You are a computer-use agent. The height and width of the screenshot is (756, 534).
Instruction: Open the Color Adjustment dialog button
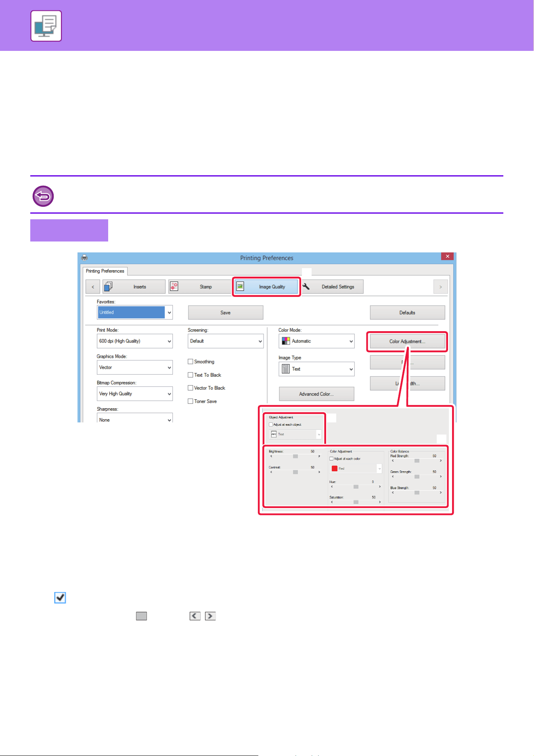pyautogui.click(x=407, y=341)
